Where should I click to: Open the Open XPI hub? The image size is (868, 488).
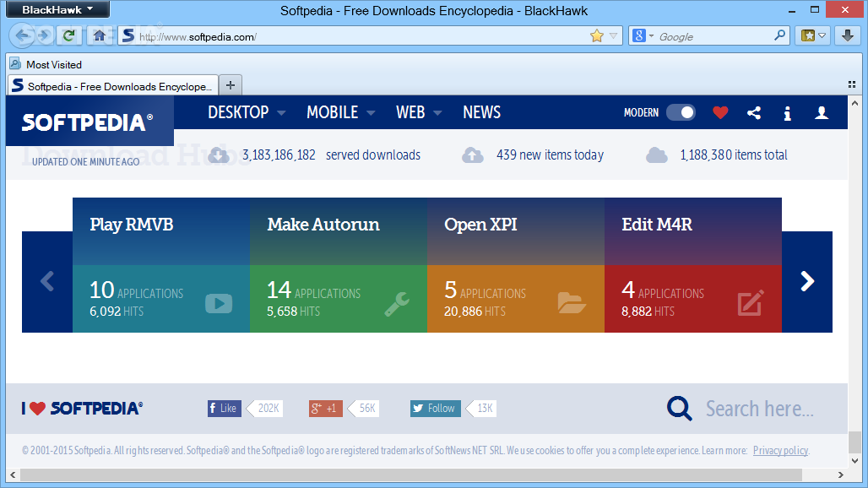tap(480, 224)
